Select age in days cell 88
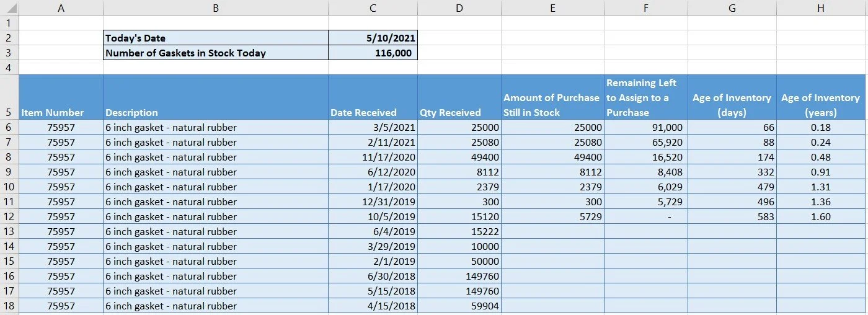This screenshot has height=315, width=868. pos(732,143)
